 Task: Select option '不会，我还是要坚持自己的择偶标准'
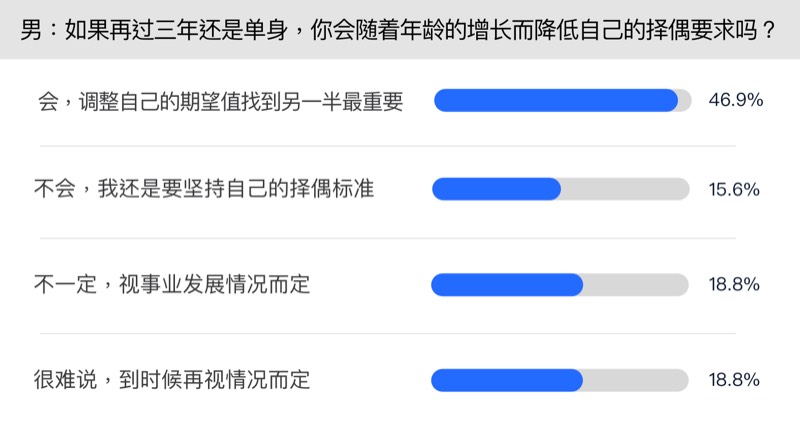click(204, 189)
